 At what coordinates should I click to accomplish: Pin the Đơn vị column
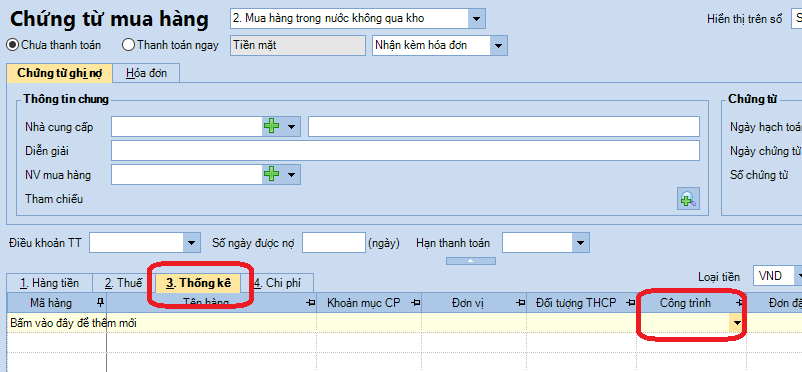click(521, 303)
